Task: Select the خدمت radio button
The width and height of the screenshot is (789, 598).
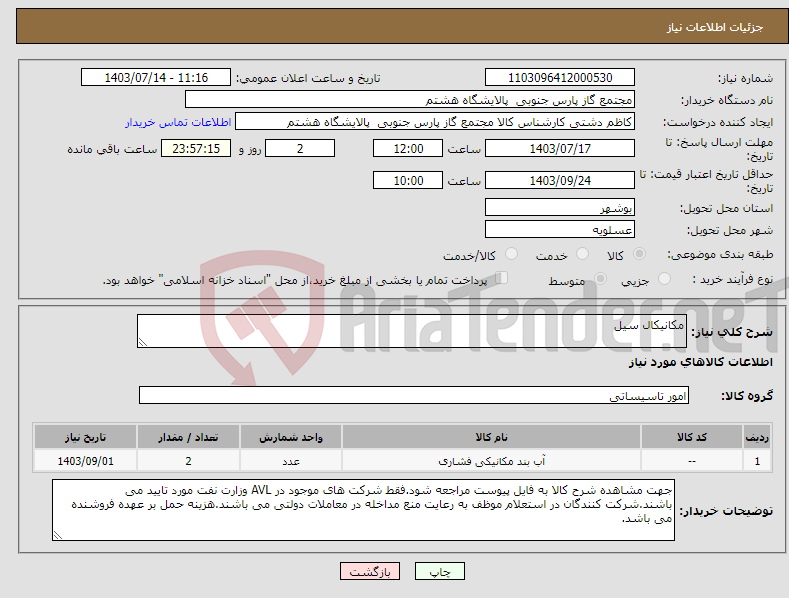Action: [582, 254]
